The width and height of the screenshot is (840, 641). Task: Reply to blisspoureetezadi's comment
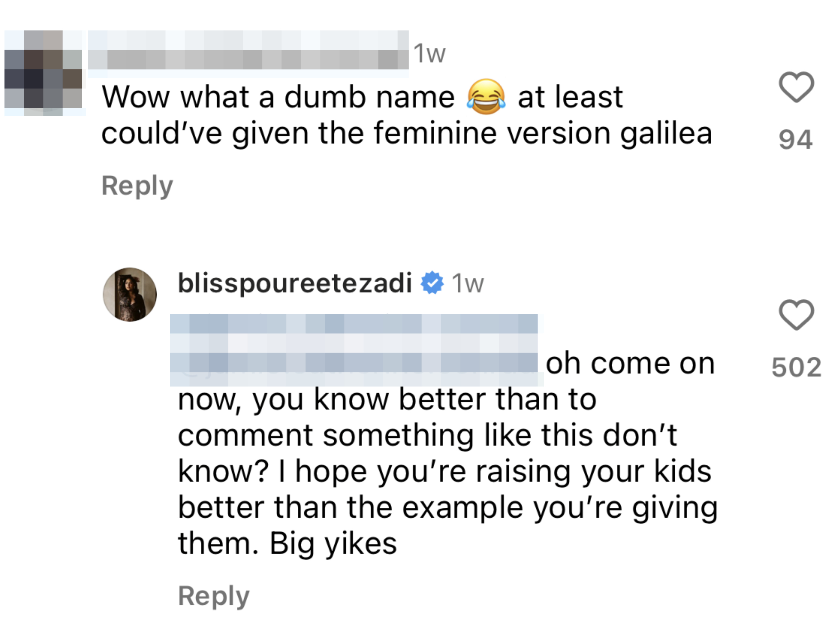pyautogui.click(x=214, y=595)
